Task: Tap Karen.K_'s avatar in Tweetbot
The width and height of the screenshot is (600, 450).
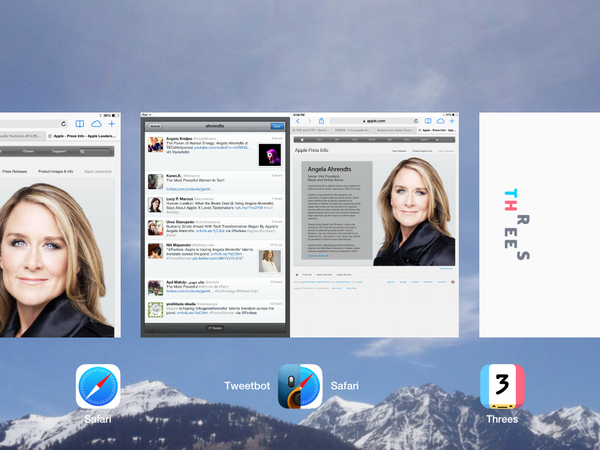Action: click(x=155, y=181)
